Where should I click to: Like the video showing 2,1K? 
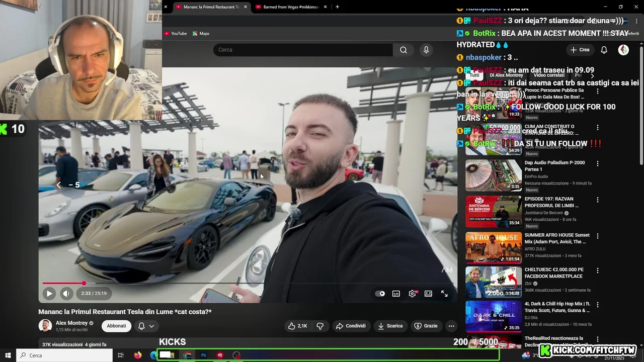(x=297, y=326)
